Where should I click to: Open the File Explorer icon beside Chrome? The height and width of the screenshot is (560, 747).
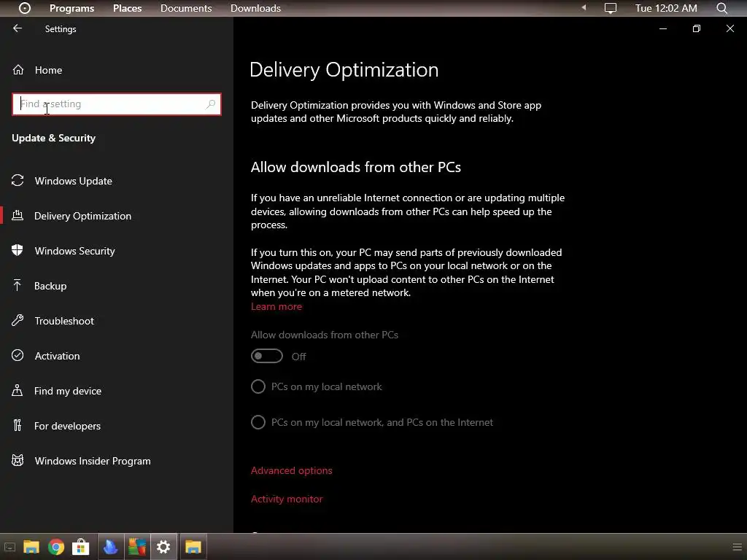point(31,547)
